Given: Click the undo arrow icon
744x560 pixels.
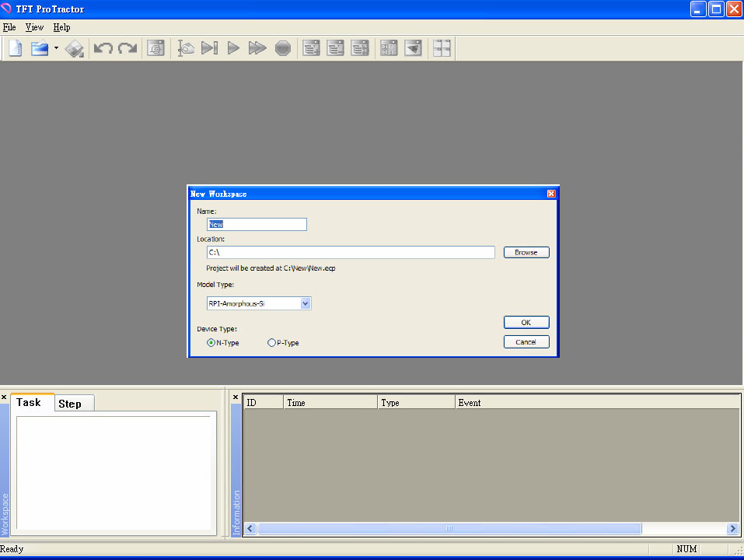Looking at the screenshot, I should pyautogui.click(x=103, y=48).
